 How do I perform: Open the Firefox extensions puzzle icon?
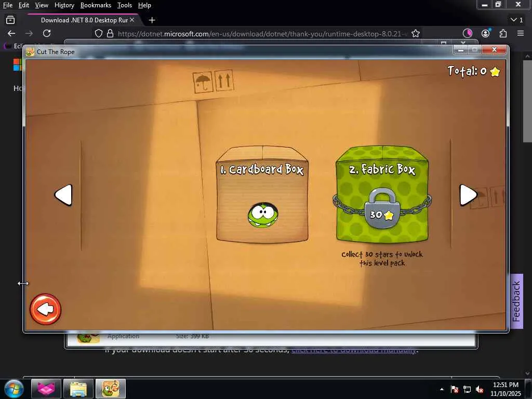tap(503, 33)
